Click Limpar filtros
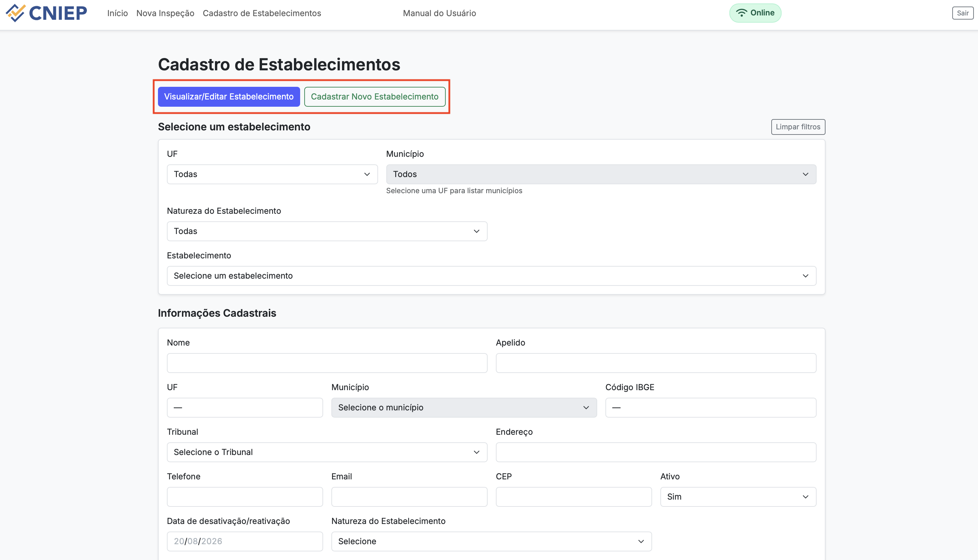This screenshot has height=560, width=978. (798, 127)
